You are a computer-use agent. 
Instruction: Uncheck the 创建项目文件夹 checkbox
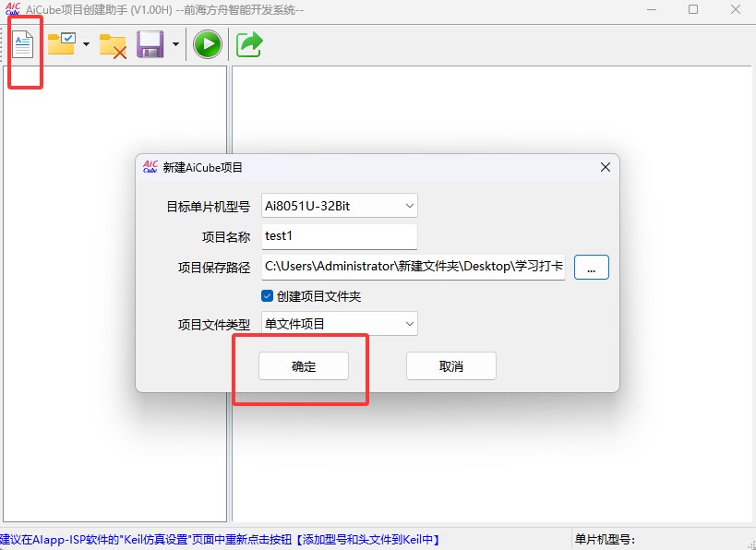(x=267, y=296)
